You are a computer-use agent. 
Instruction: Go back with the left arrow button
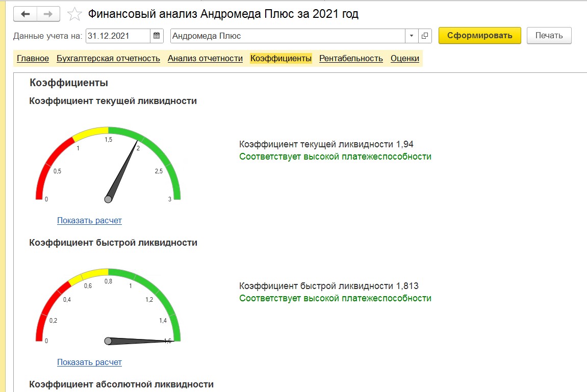pos(25,14)
